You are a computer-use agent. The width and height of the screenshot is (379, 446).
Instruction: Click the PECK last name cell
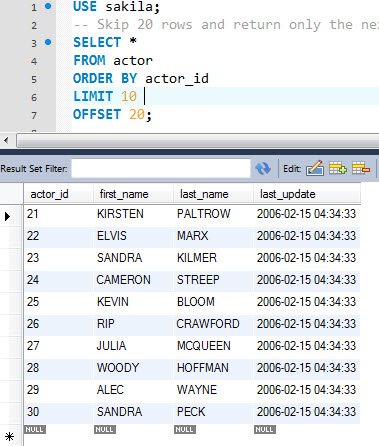pyautogui.click(x=213, y=412)
